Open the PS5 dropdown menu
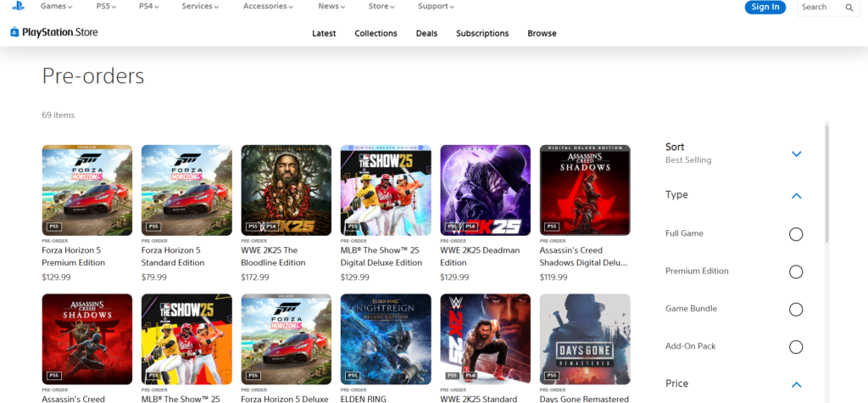The height and width of the screenshot is (403, 868). 108,6
